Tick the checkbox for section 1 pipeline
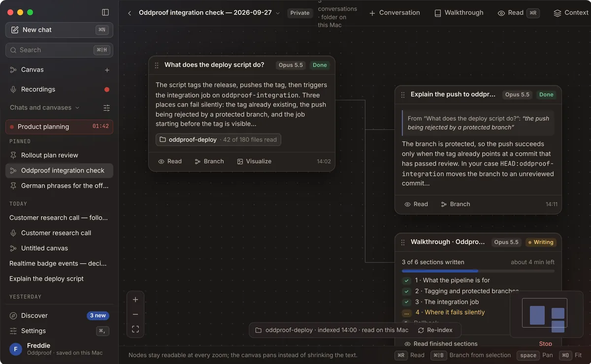The image size is (591, 364). (x=406, y=280)
